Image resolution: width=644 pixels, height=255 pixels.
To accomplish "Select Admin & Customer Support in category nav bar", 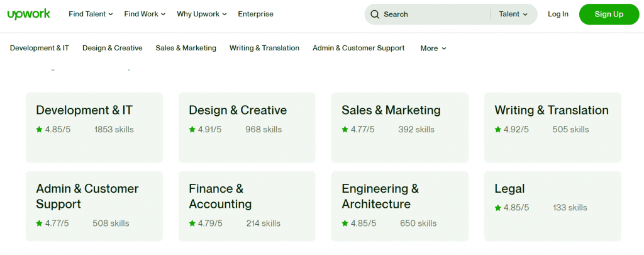I will tap(358, 48).
